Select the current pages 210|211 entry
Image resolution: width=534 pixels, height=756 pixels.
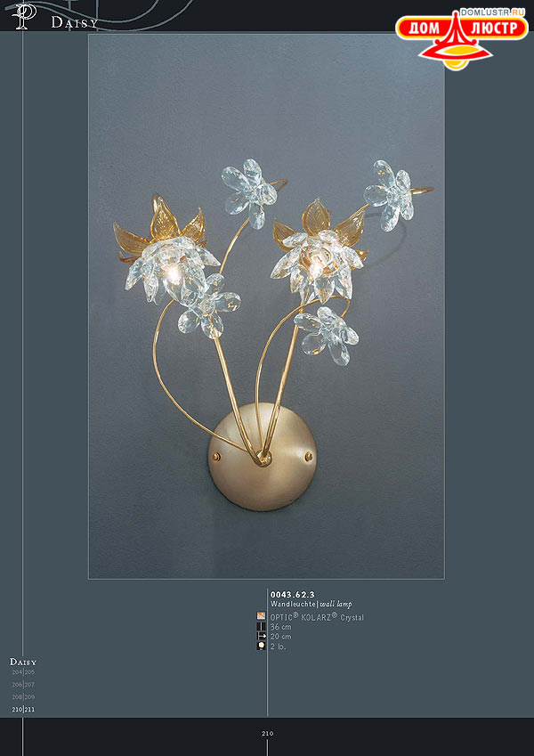pyautogui.click(x=23, y=709)
